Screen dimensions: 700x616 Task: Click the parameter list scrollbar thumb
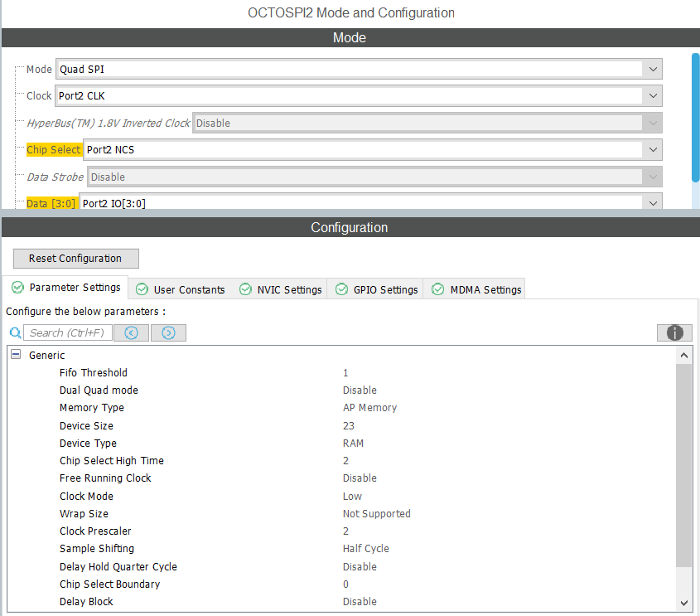click(683, 465)
